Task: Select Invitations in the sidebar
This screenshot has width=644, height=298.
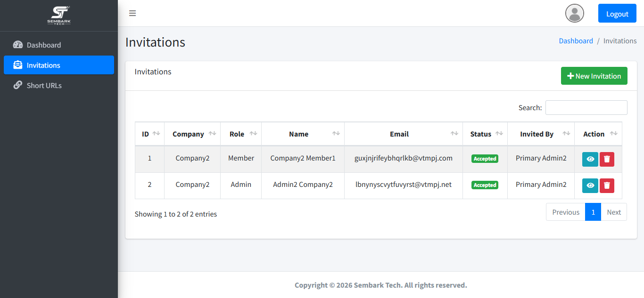Action: tap(59, 65)
